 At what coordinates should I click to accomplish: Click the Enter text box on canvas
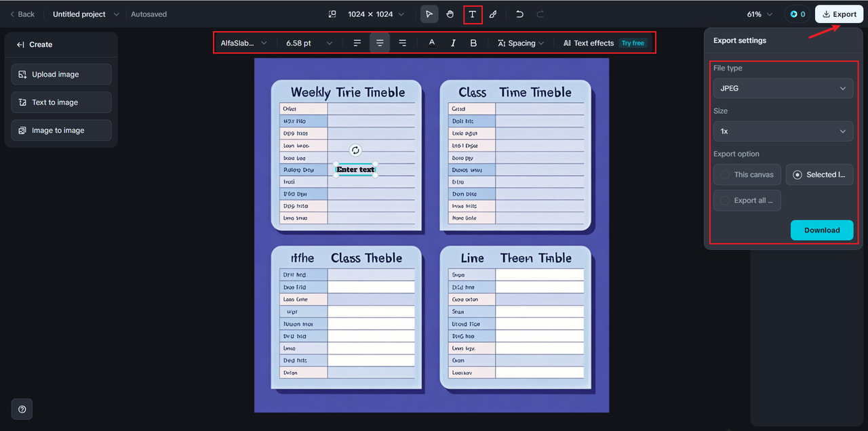pyautogui.click(x=355, y=169)
